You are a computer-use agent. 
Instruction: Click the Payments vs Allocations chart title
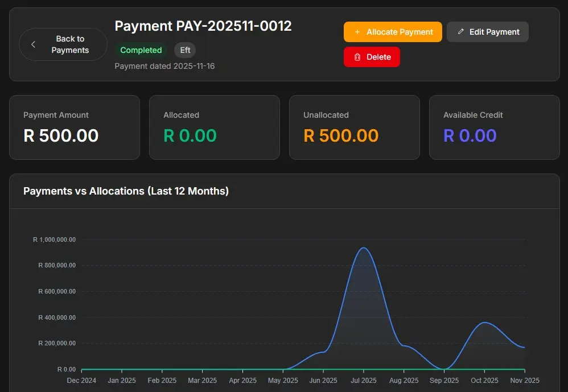coord(126,191)
